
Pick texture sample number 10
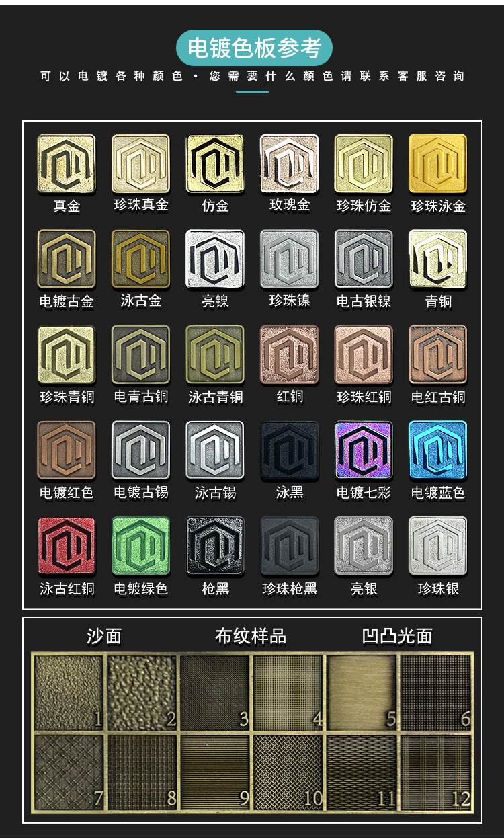[288, 772]
